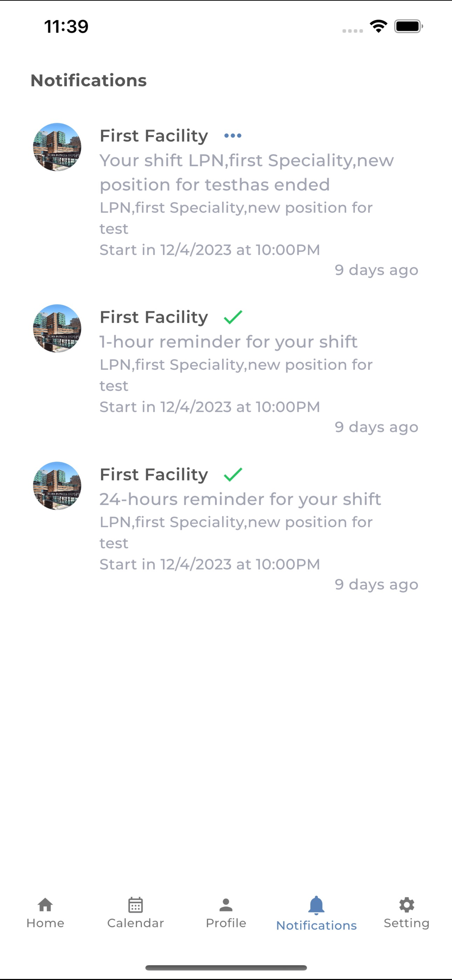Tap green checkmark on 1-hour reminder

click(233, 317)
